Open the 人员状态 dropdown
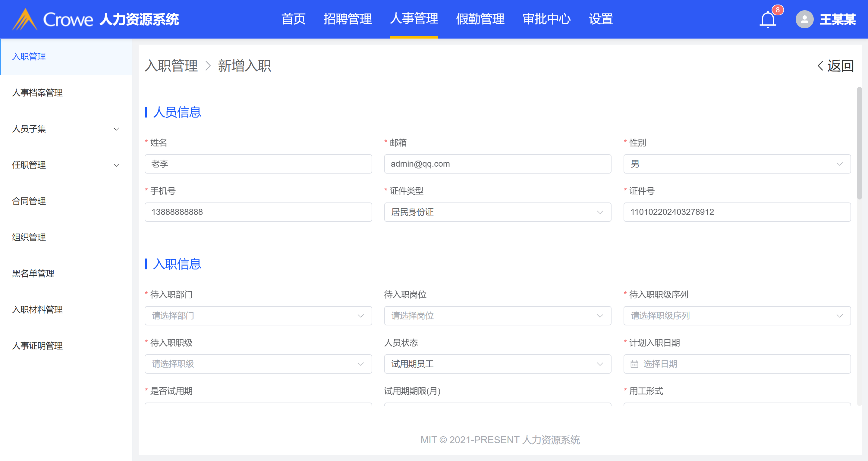 [x=497, y=364]
